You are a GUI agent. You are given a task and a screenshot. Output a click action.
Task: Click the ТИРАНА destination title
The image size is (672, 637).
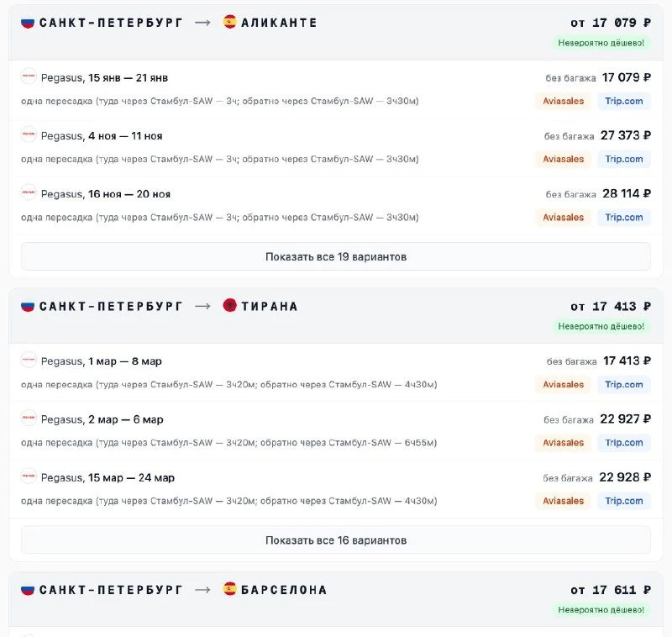tap(270, 307)
